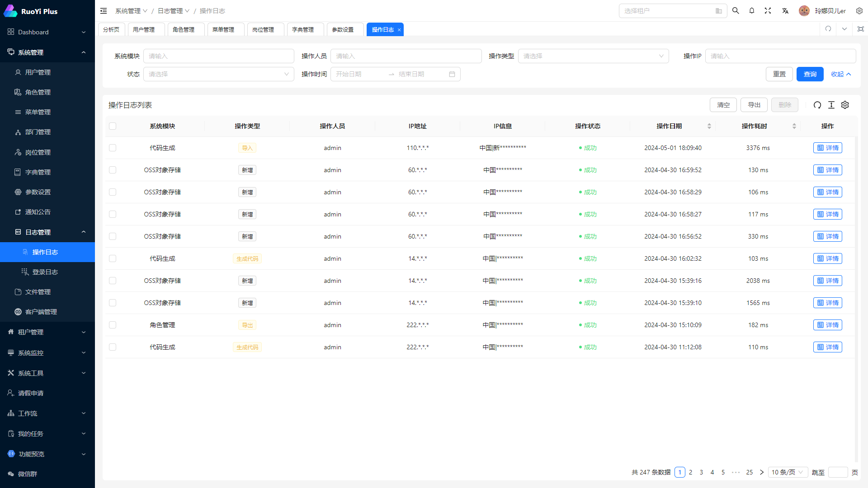Open 文件管理 in sidebar
This screenshot has height=488, width=868.
tap(47, 292)
